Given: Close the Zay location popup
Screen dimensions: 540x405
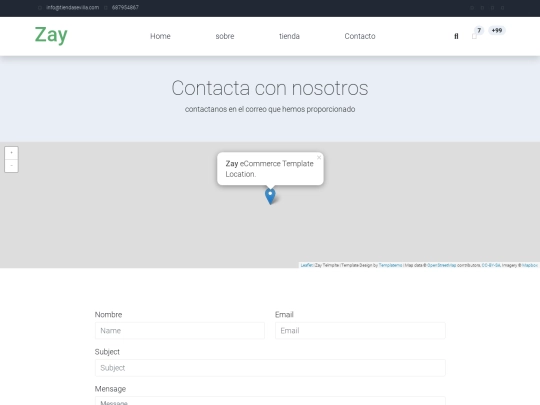Looking at the screenshot, I should click(x=319, y=157).
